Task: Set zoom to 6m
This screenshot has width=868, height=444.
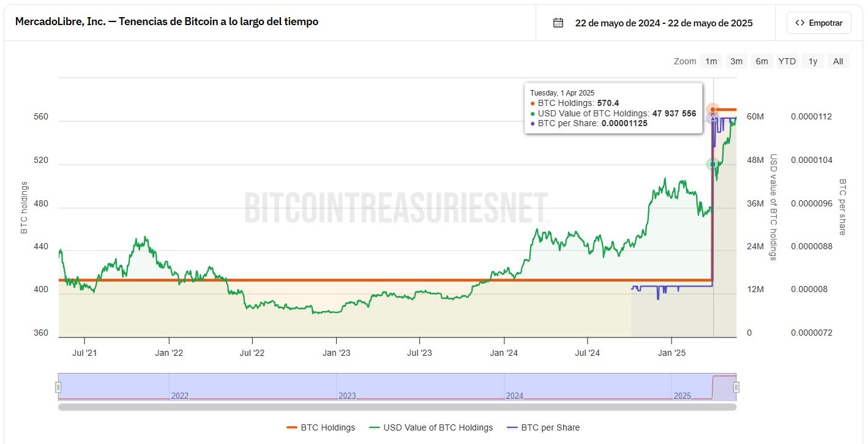Action: [761, 61]
